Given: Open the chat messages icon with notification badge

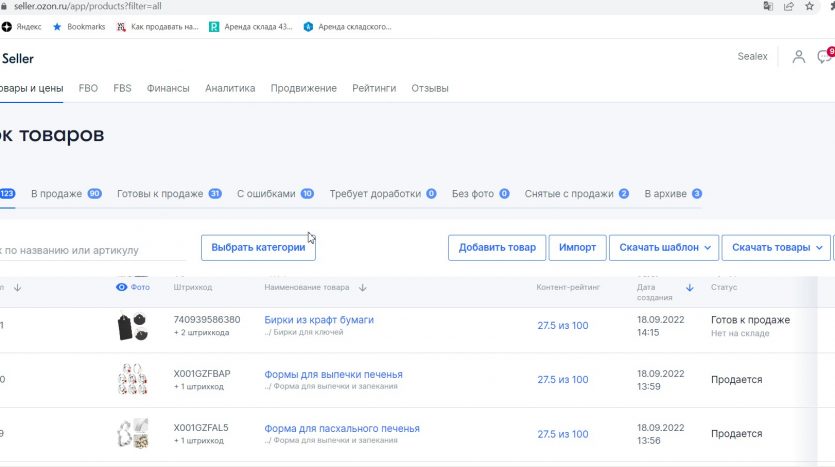Looking at the screenshot, I should click(823, 57).
